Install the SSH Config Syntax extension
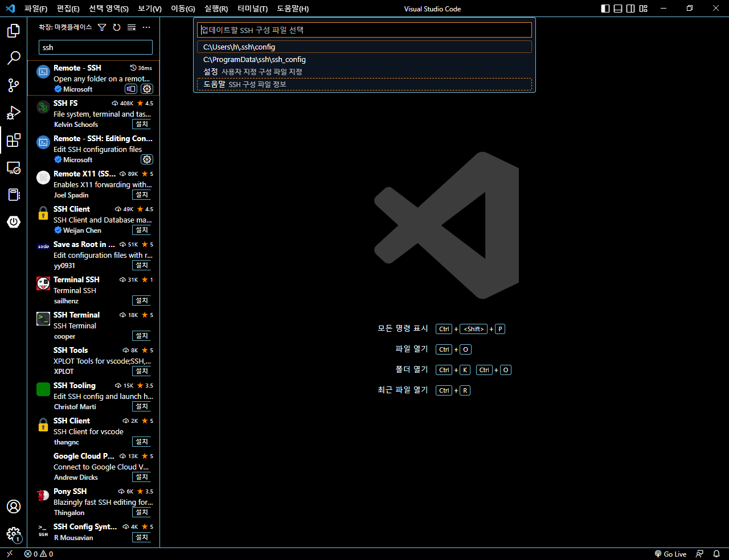 [142, 537]
